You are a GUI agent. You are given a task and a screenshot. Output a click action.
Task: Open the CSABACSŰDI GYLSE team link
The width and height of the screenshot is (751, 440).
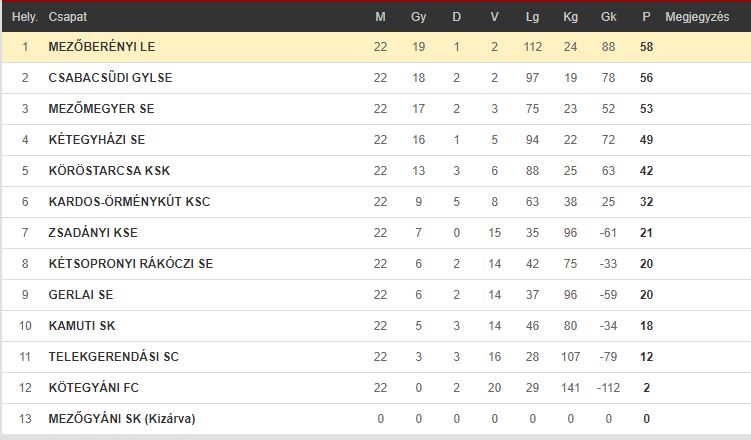(x=110, y=78)
